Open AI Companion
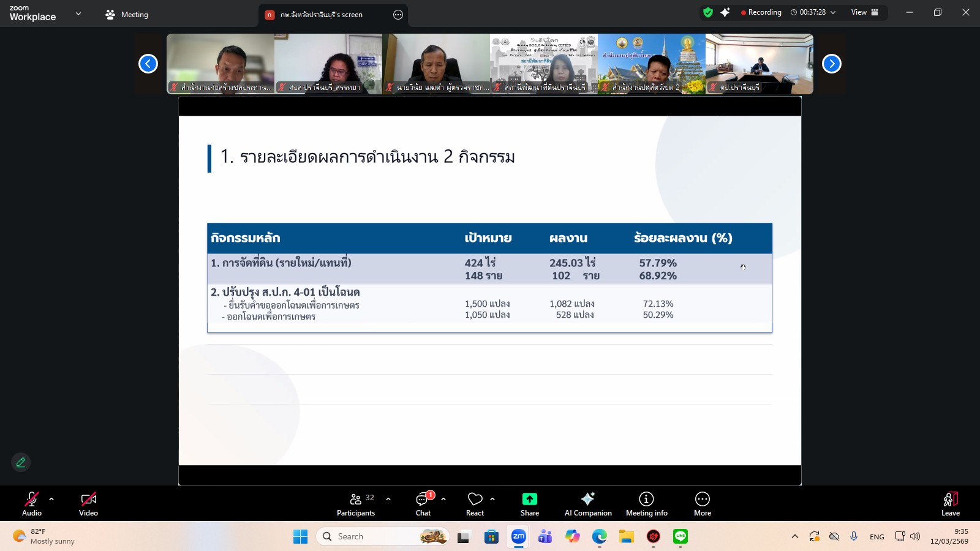The height and width of the screenshot is (551, 980). click(587, 504)
